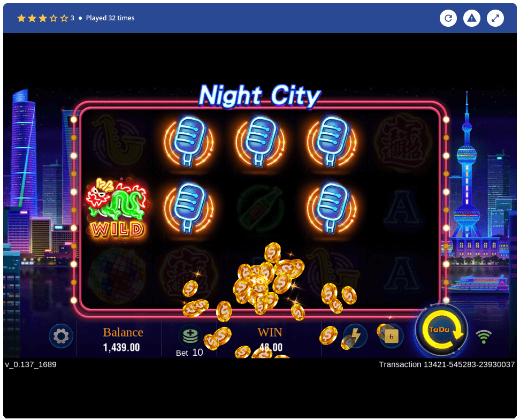The width and height of the screenshot is (520, 420).
Task: Check the green wifi signal indicator
Action: (x=484, y=337)
